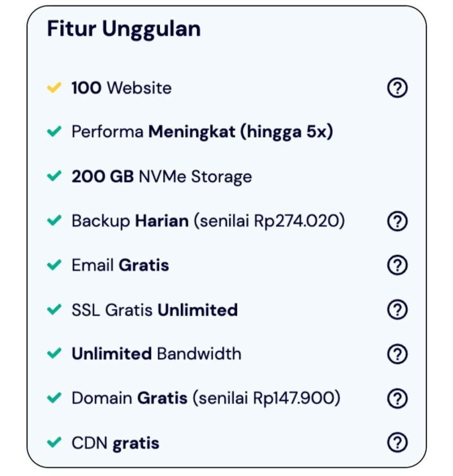Select the 100 Website feature text
Screen dimensions: 453x476
121,88
